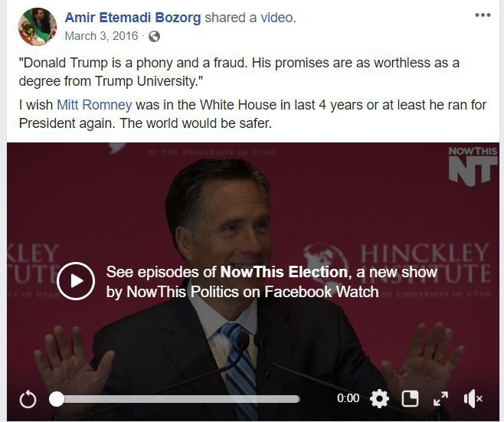
Task: Click the seek bar playhead handle
Action: tap(57, 398)
